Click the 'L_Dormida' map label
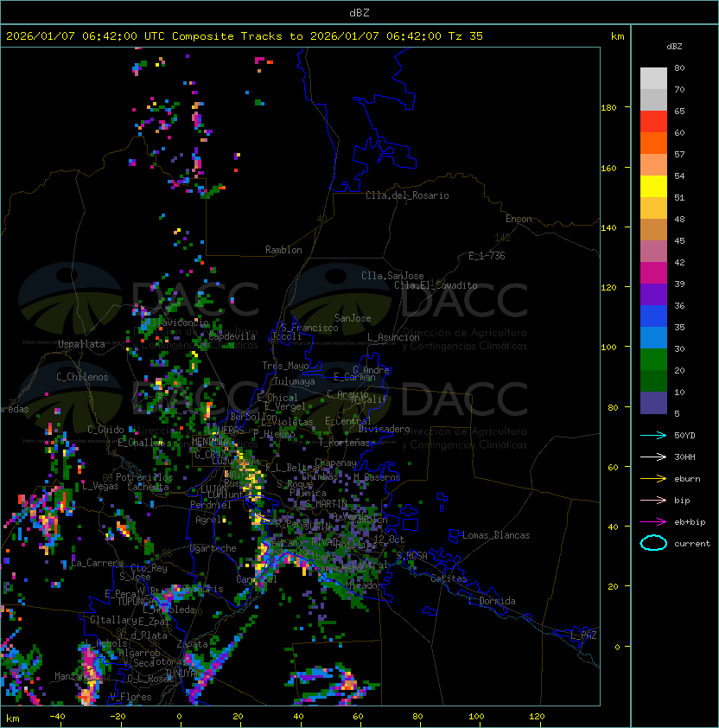Viewport: 719px width, 728px height. click(x=492, y=601)
